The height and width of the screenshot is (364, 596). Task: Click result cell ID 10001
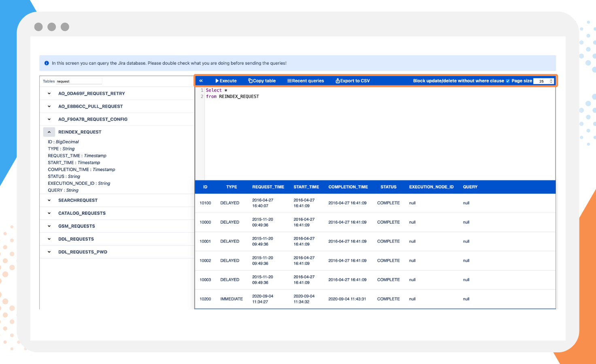click(x=205, y=241)
